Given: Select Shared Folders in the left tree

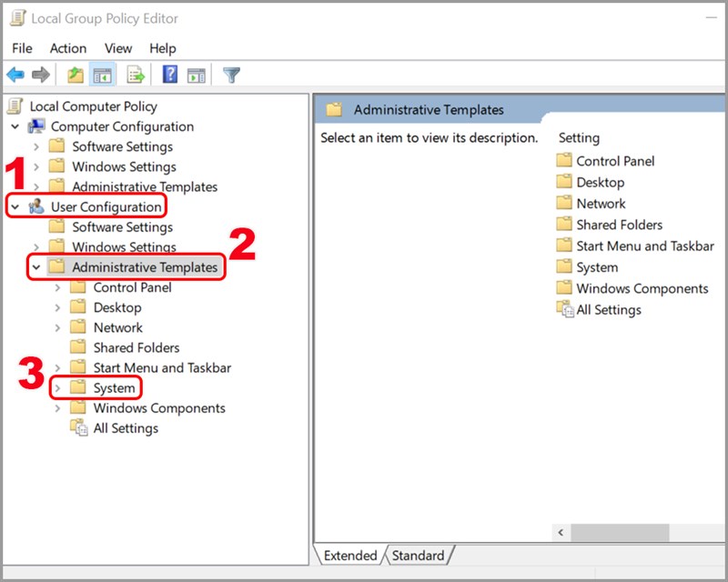Looking at the screenshot, I should [x=136, y=347].
